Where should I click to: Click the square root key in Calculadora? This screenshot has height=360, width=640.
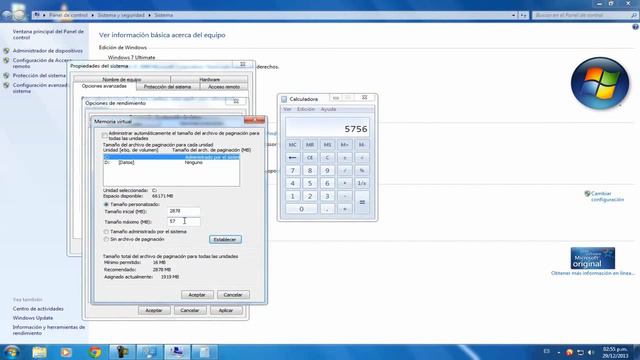point(362,158)
